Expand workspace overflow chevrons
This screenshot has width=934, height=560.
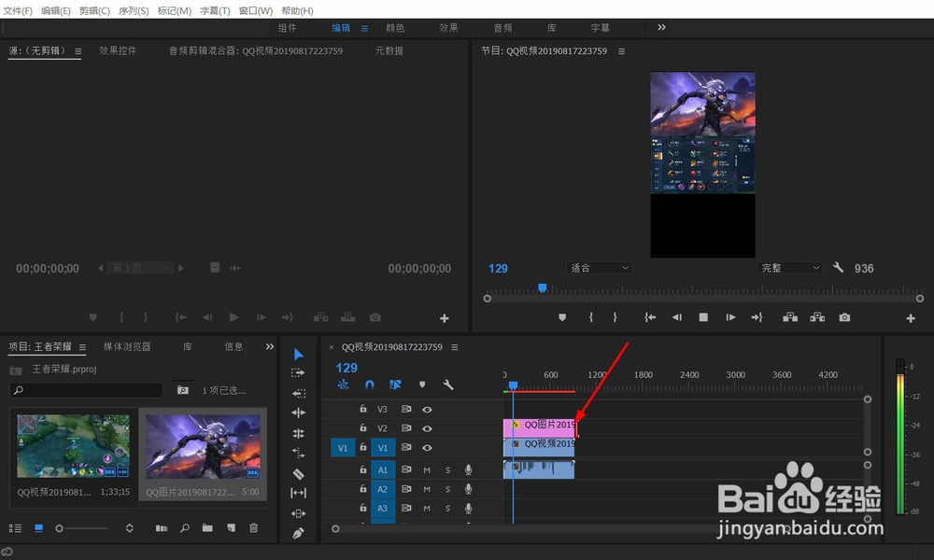[x=662, y=27]
